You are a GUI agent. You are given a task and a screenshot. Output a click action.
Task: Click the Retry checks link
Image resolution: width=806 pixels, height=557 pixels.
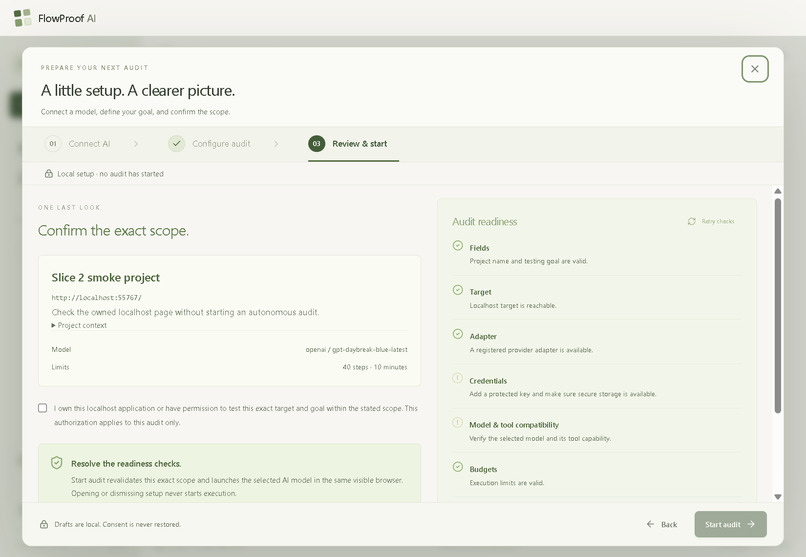click(711, 221)
